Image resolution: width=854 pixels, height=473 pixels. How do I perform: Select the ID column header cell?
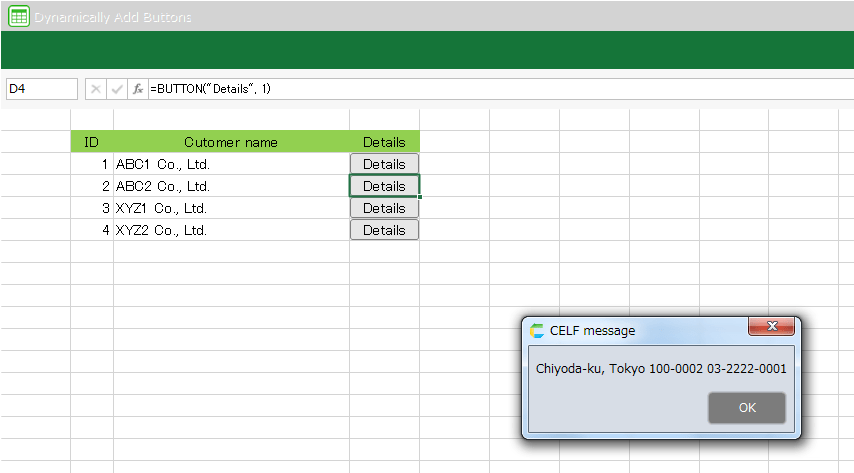click(92, 142)
